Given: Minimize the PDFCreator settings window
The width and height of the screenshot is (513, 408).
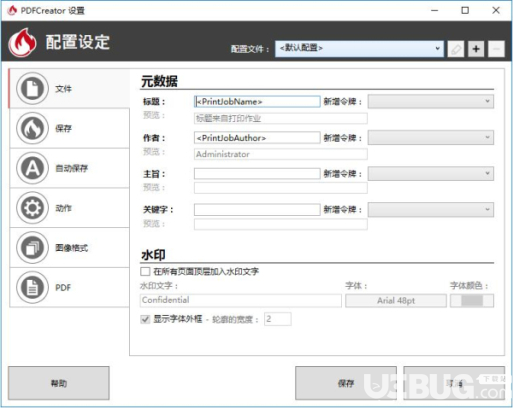Looking at the screenshot, I should pyautogui.click(x=434, y=10).
